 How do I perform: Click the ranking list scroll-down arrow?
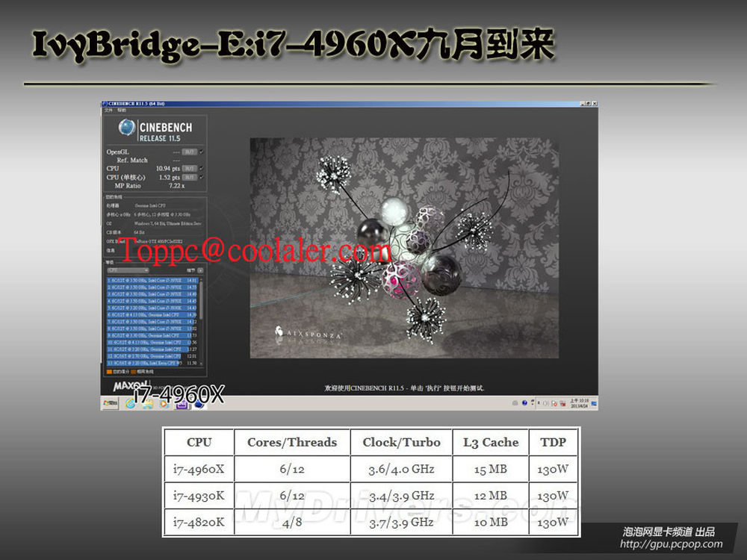(x=201, y=364)
